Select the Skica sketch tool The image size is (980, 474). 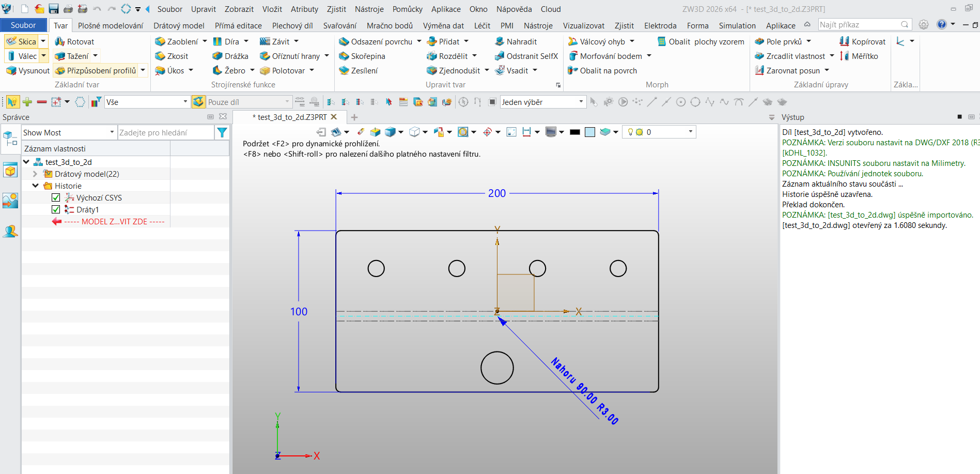22,41
